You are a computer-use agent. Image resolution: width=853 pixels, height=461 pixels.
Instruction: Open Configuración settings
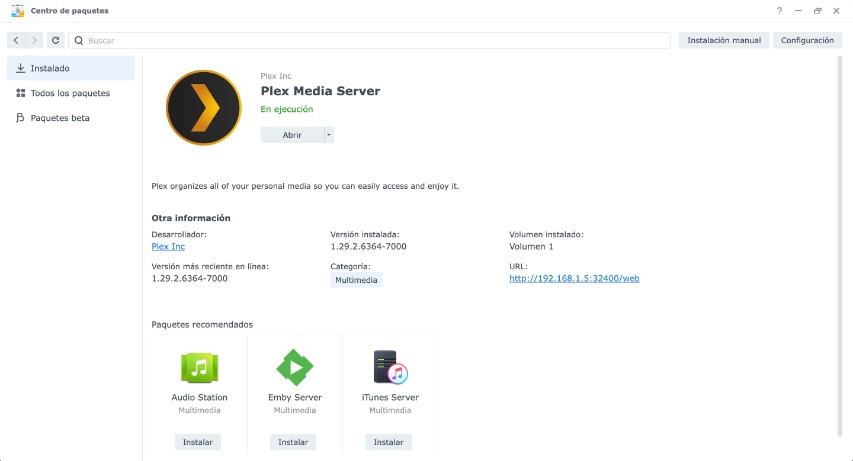click(x=807, y=40)
